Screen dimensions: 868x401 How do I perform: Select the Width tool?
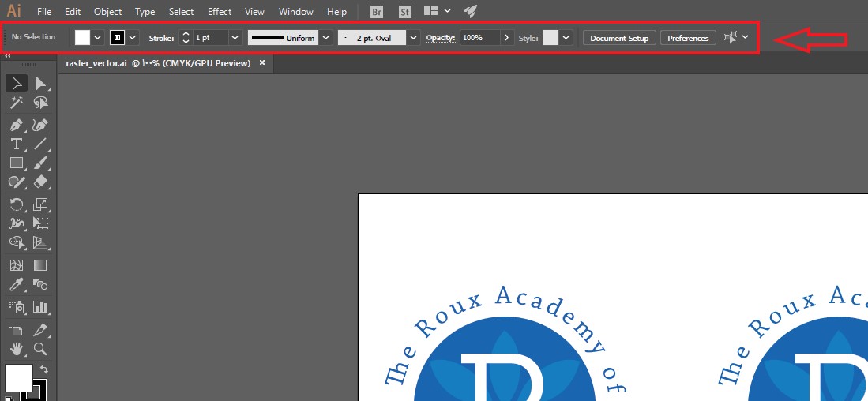click(17, 223)
